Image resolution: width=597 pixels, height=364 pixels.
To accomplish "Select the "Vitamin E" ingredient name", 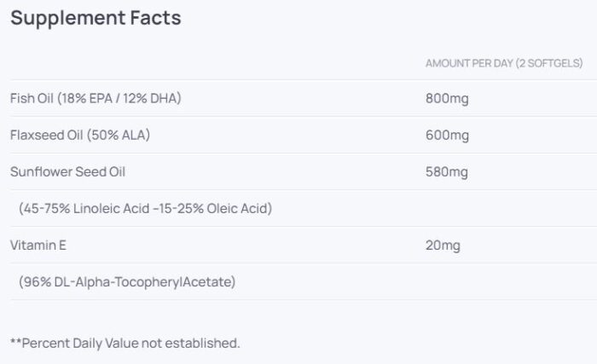I will coord(38,246).
